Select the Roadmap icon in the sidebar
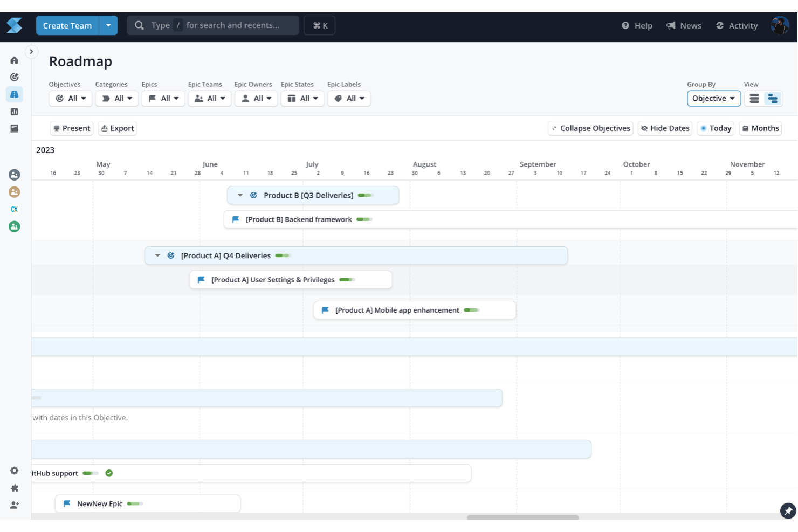The image size is (798, 532). click(x=14, y=94)
